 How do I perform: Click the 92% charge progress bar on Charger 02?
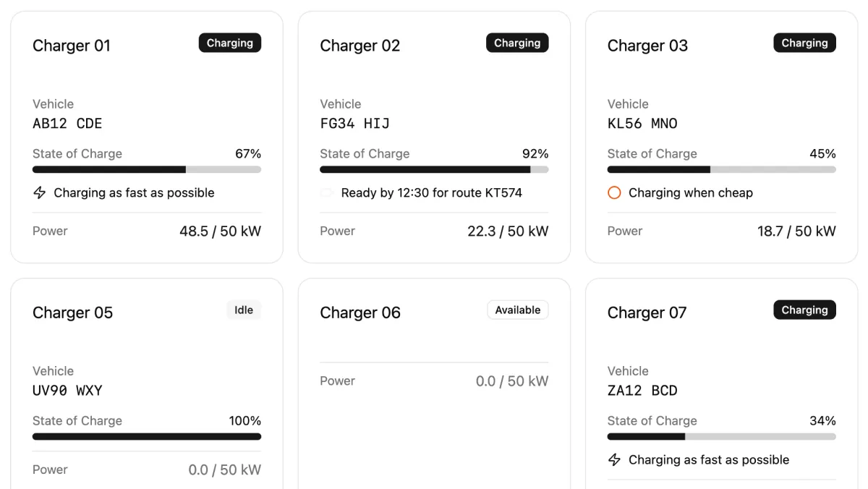[x=434, y=169]
